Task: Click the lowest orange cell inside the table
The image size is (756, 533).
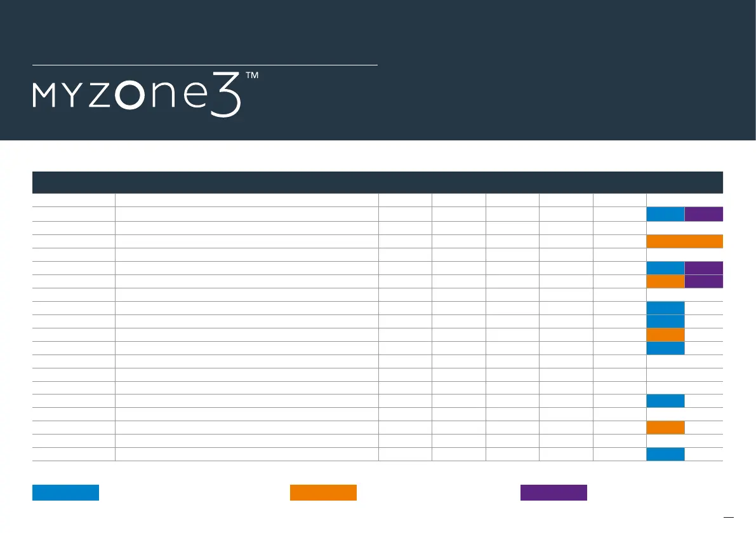Action: [x=665, y=428]
